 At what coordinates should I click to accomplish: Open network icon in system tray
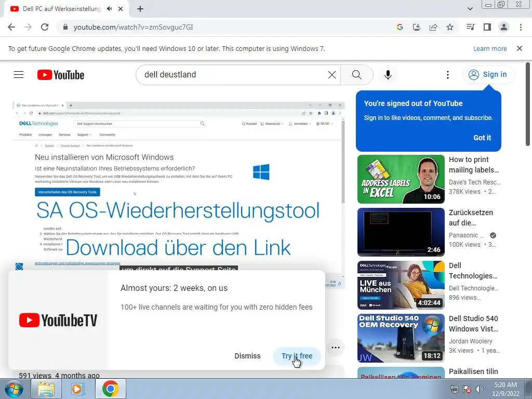tap(454, 389)
